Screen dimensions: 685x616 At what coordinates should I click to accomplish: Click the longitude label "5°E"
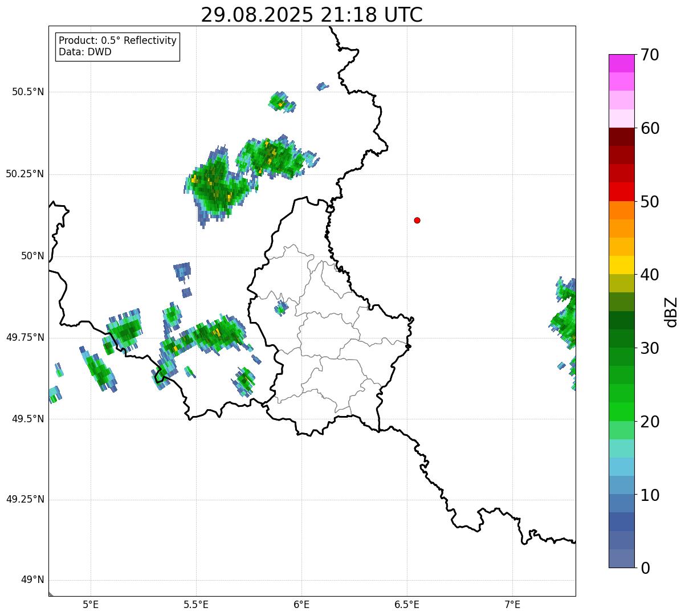(x=91, y=604)
